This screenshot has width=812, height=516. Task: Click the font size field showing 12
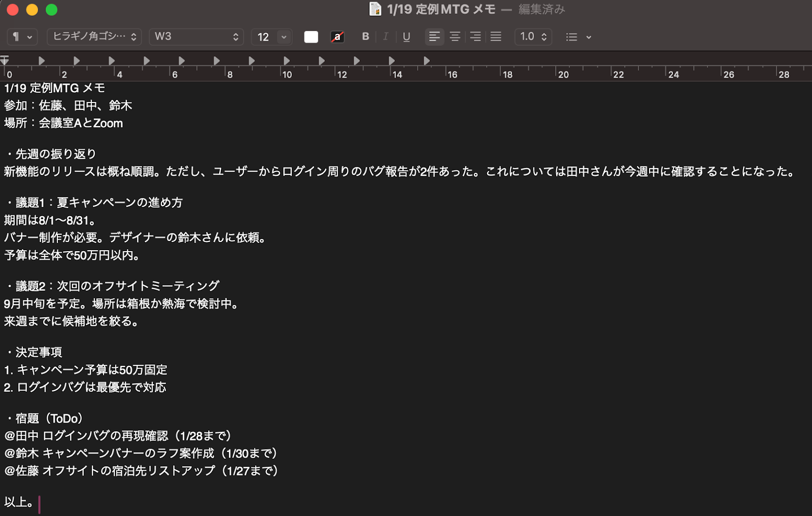(263, 37)
